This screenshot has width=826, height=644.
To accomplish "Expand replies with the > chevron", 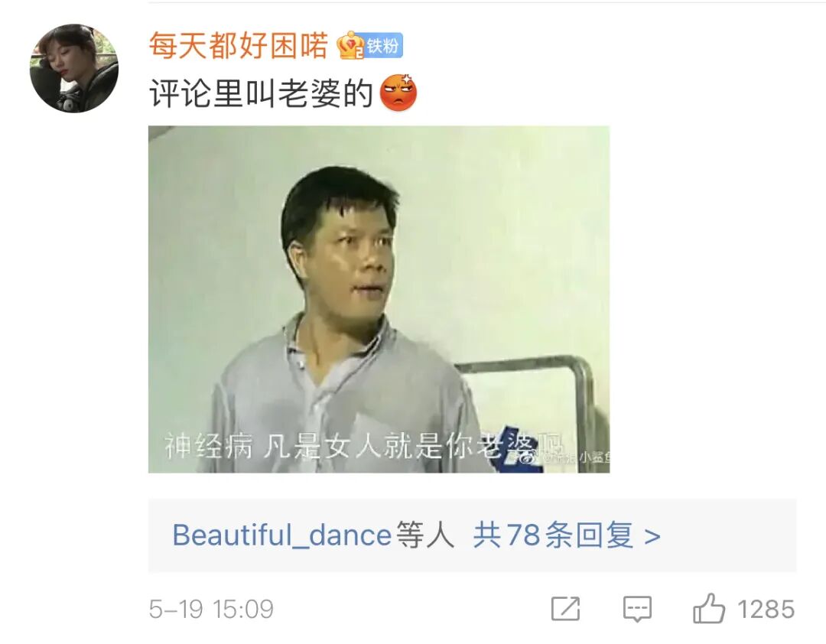I will click(x=652, y=536).
